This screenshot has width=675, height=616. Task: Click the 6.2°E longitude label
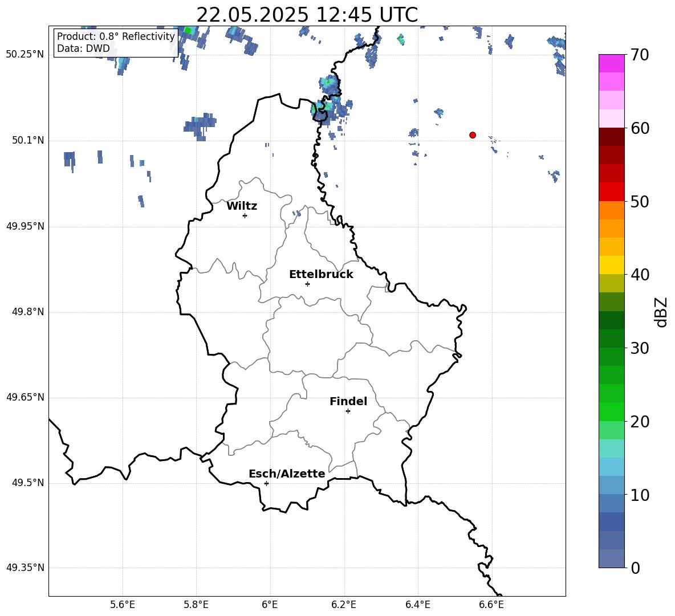click(x=344, y=605)
